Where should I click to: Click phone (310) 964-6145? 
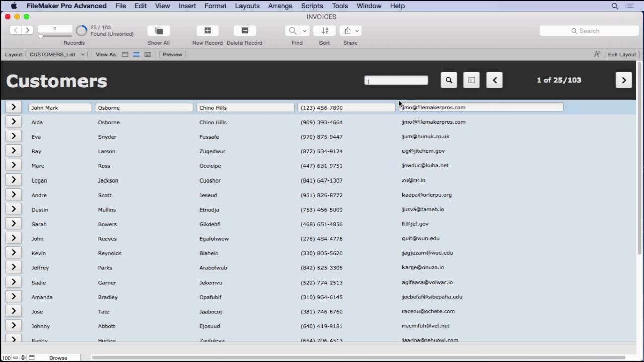(x=321, y=297)
